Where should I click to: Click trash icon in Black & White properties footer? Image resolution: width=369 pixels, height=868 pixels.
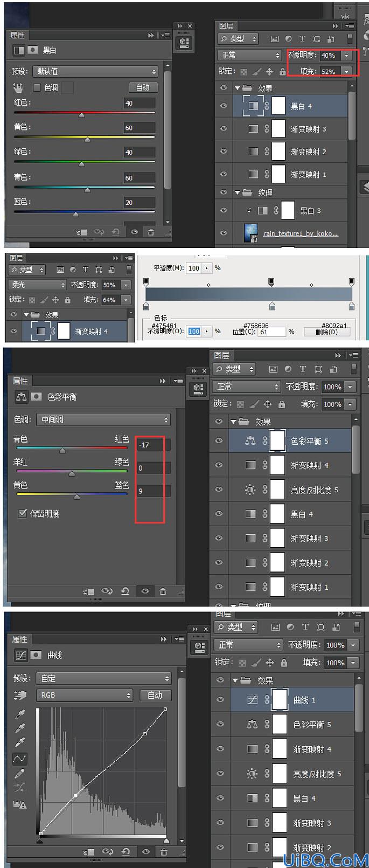click(151, 232)
